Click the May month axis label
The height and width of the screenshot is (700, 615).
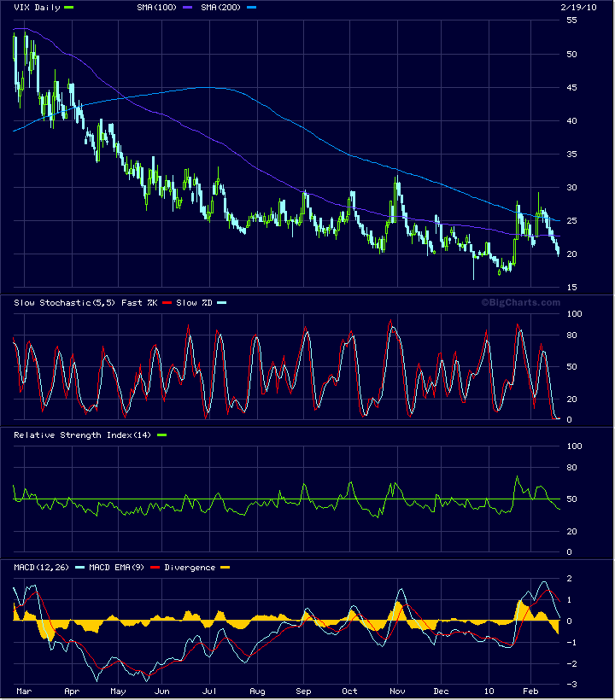(x=118, y=691)
